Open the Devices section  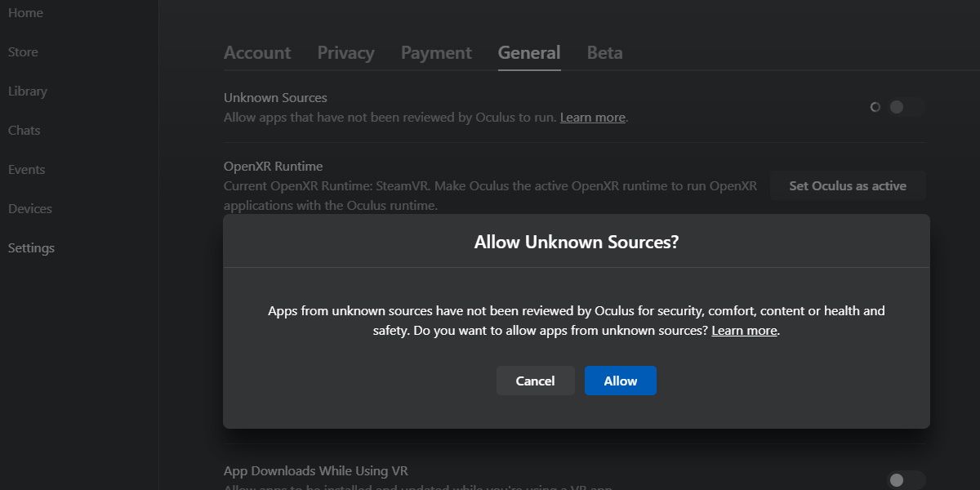pyautogui.click(x=30, y=209)
